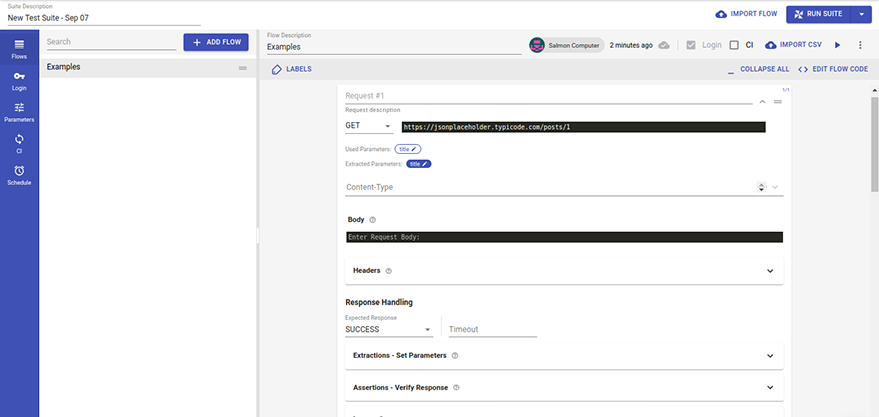This screenshot has width=879, height=417.
Task: Edit the used parameter title chip
Action: [x=408, y=149]
